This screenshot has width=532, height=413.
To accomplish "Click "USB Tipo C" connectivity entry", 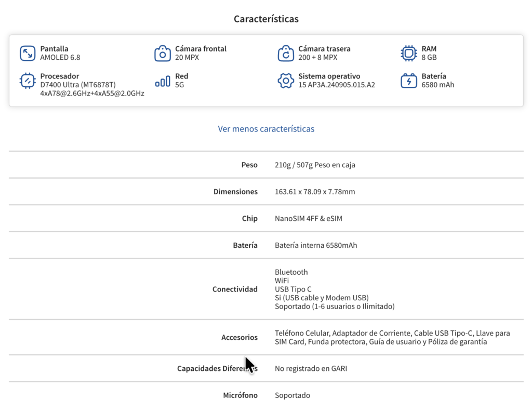I will coord(294,289).
